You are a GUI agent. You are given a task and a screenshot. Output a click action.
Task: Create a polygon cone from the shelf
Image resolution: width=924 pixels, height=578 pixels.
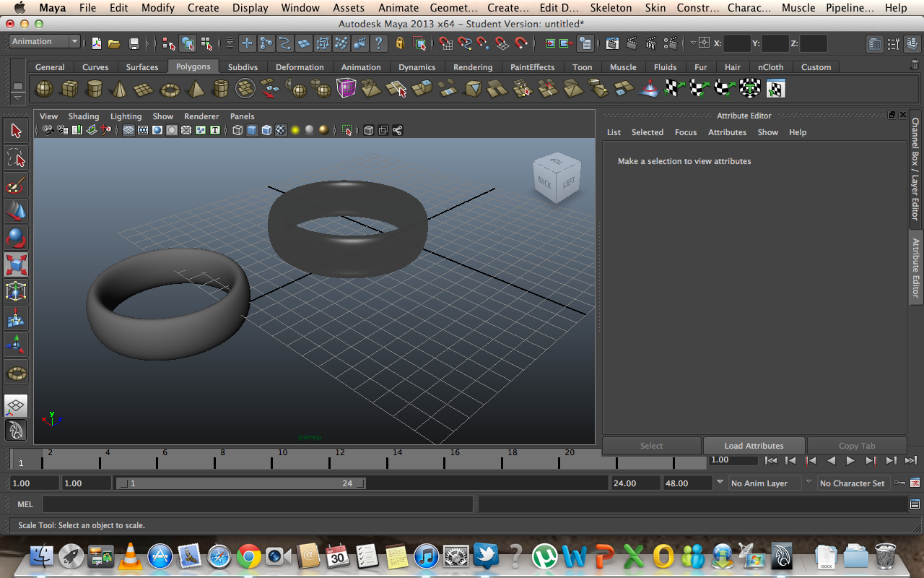[x=118, y=88]
